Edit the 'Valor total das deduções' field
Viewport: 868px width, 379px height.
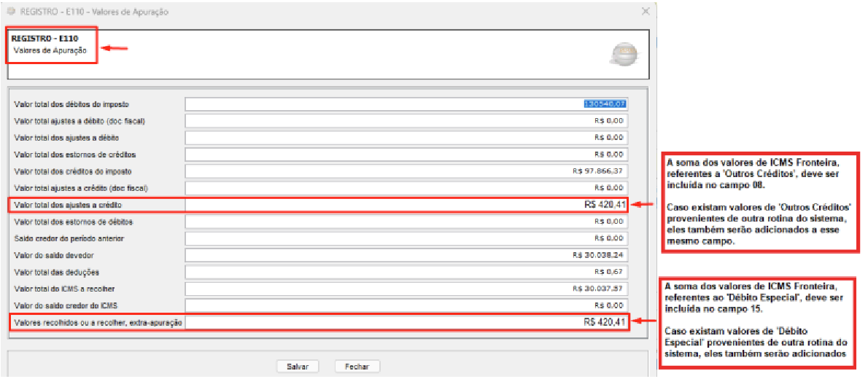click(406, 272)
